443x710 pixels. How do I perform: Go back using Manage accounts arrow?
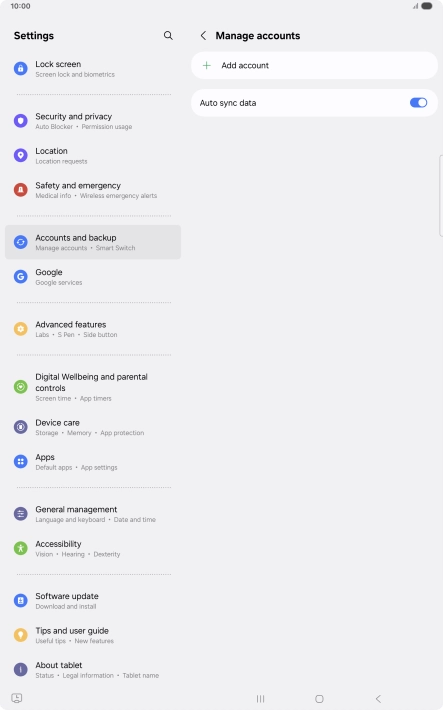point(203,35)
